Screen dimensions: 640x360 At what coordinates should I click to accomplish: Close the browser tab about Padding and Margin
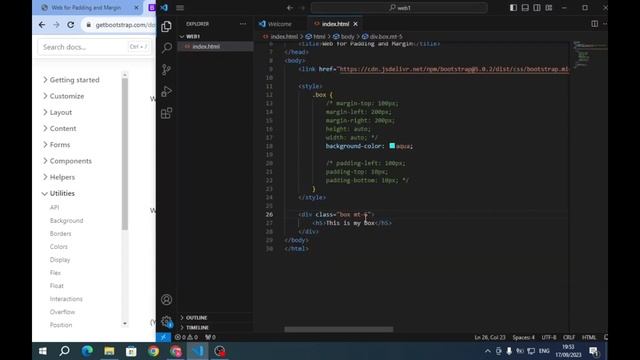coord(136,8)
